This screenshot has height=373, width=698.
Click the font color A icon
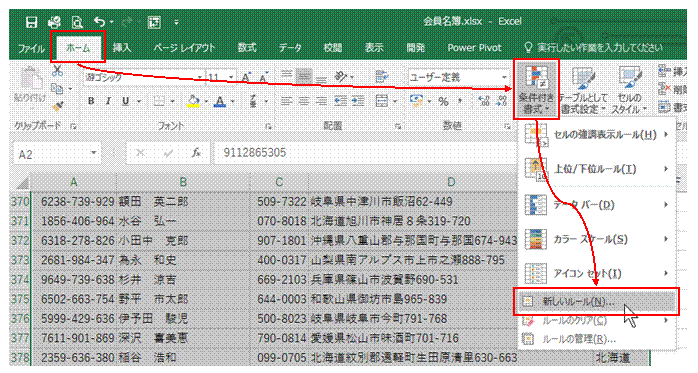click(x=220, y=101)
